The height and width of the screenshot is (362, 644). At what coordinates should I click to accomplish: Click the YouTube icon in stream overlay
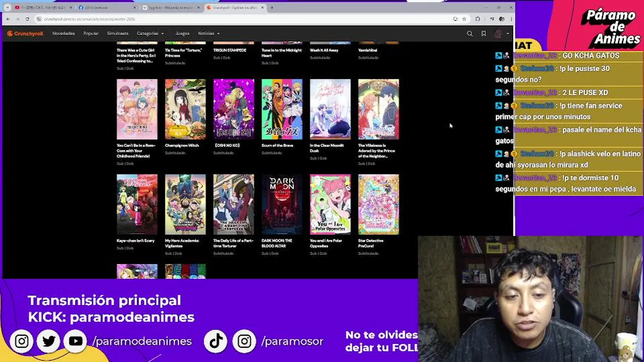[x=75, y=341]
